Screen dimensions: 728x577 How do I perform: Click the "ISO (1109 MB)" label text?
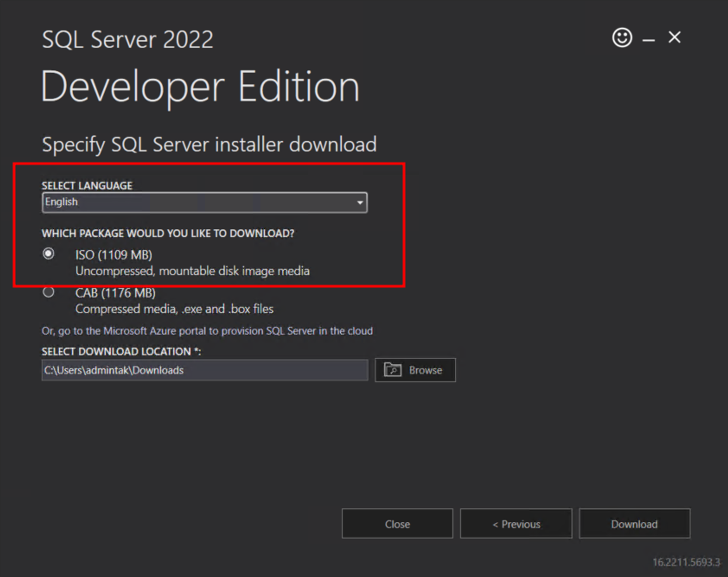[x=114, y=255]
